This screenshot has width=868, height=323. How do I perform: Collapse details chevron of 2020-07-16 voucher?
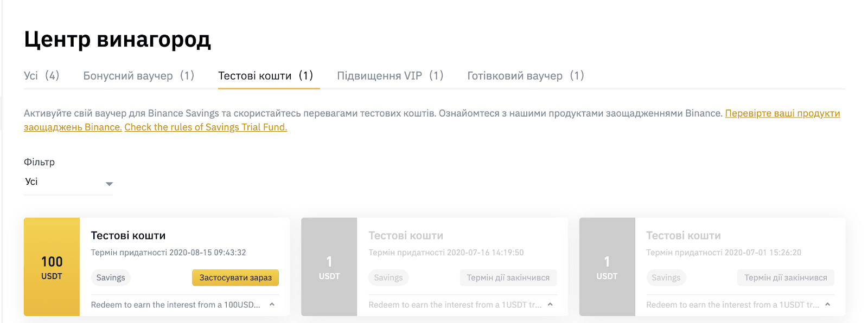(x=550, y=305)
